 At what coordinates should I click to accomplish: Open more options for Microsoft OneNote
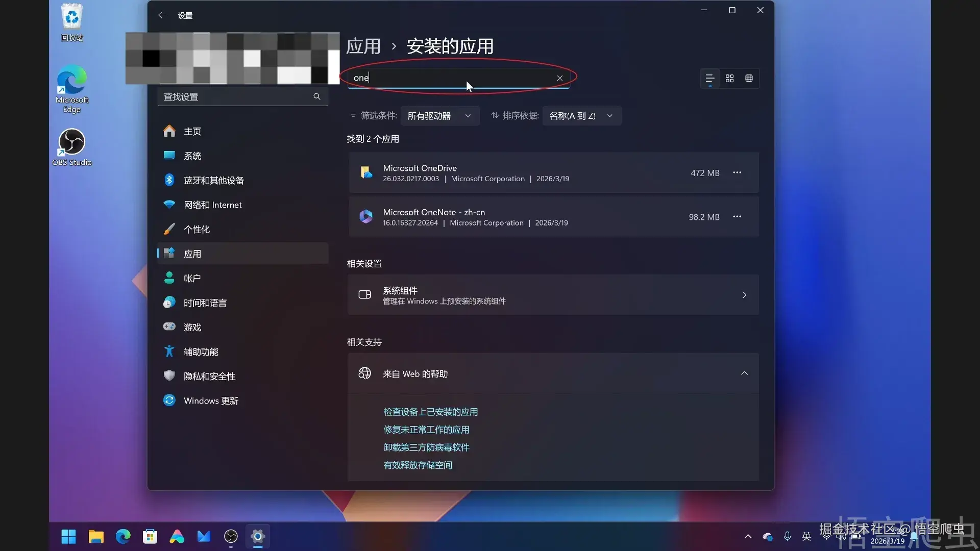[737, 217]
